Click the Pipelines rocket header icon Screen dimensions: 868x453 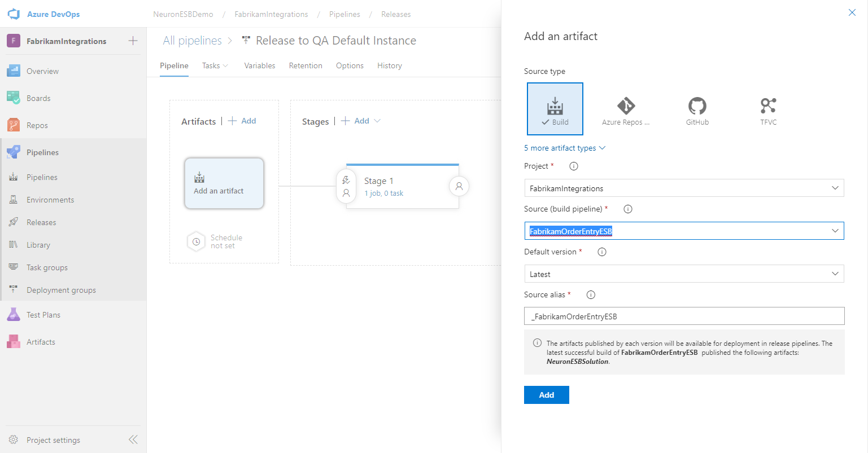tap(14, 152)
